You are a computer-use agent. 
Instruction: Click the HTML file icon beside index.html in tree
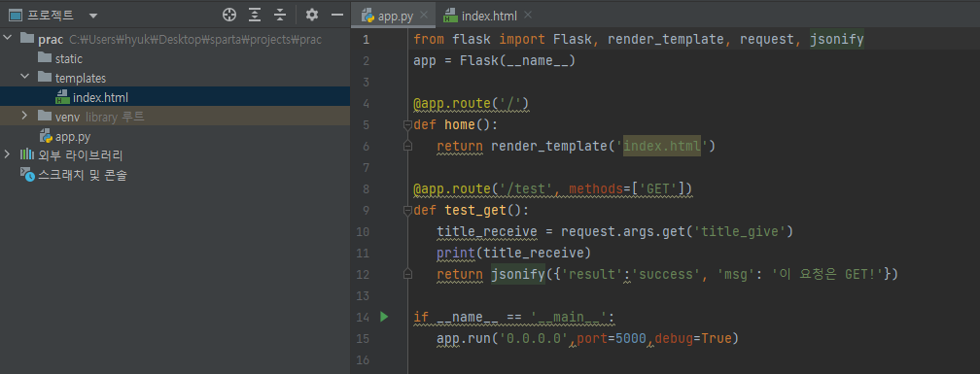click(62, 97)
